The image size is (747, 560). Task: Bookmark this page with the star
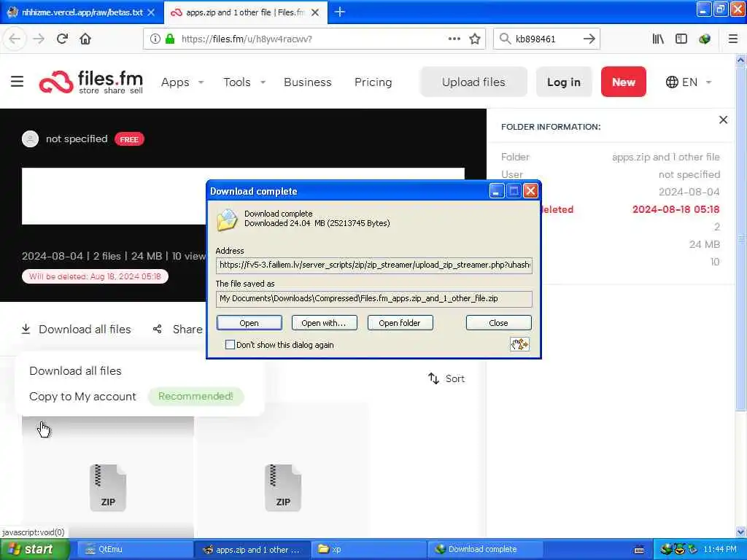click(x=474, y=39)
